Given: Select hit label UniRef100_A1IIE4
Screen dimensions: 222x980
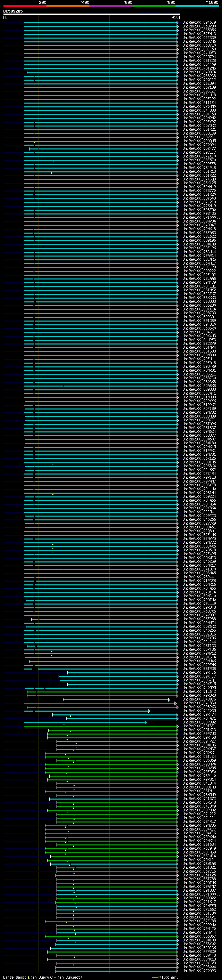Looking at the screenshot, I should click(x=199, y=103).
